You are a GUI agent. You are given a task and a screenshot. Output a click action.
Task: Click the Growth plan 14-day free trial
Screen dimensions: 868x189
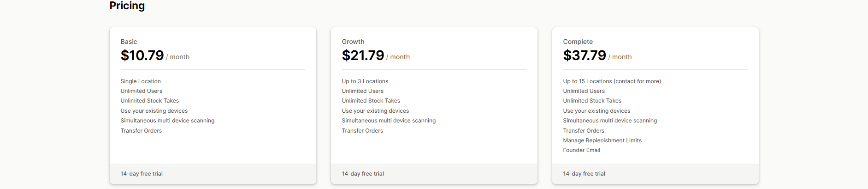point(363,174)
